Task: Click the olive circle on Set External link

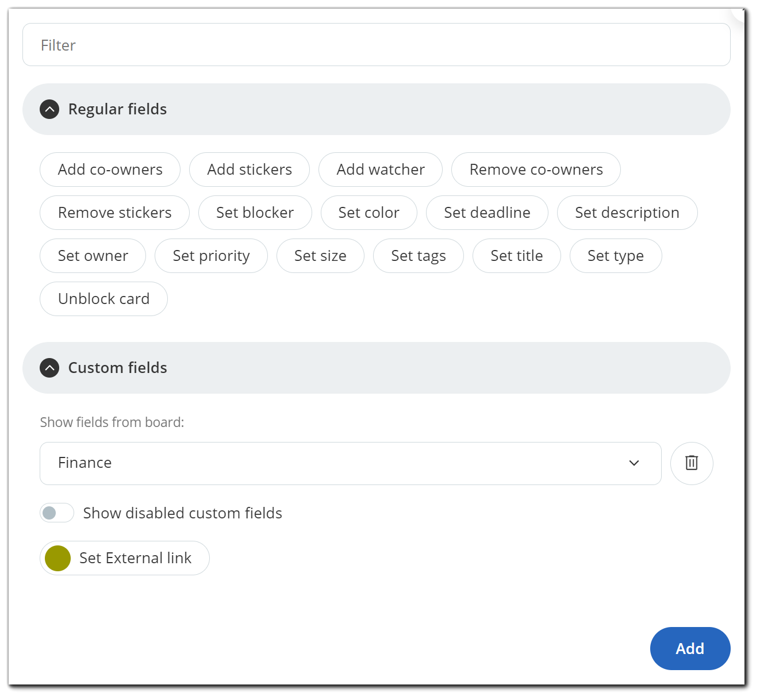Action: coord(58,558)
